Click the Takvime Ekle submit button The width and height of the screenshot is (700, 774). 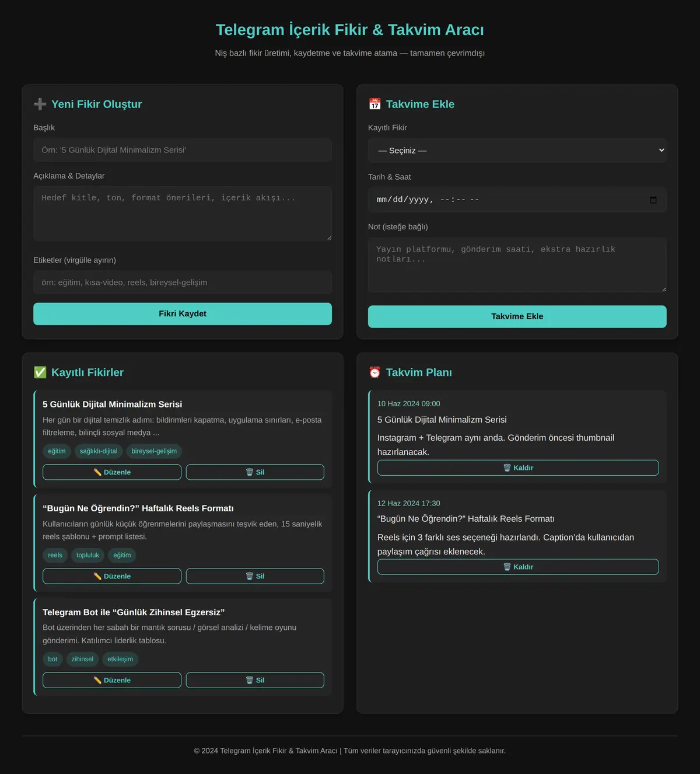[x=517, y=316]
